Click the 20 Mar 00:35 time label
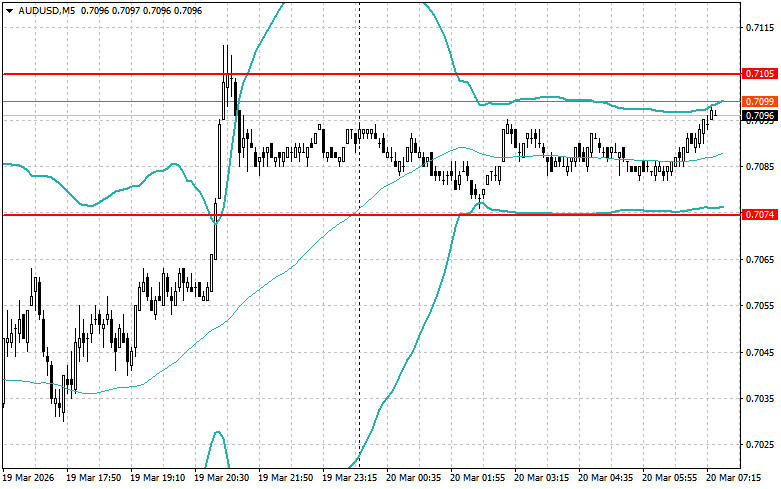781x489 pixels. tap(414, 478)
